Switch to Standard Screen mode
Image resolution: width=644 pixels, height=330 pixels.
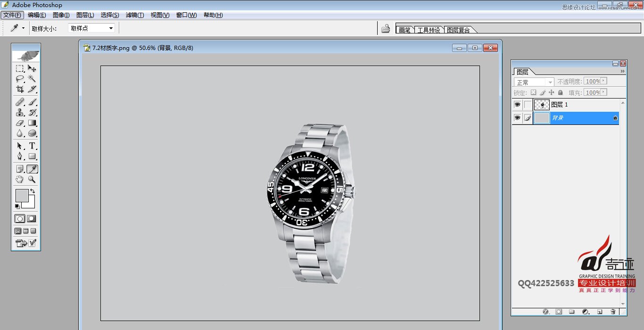[x=18, y=231]
